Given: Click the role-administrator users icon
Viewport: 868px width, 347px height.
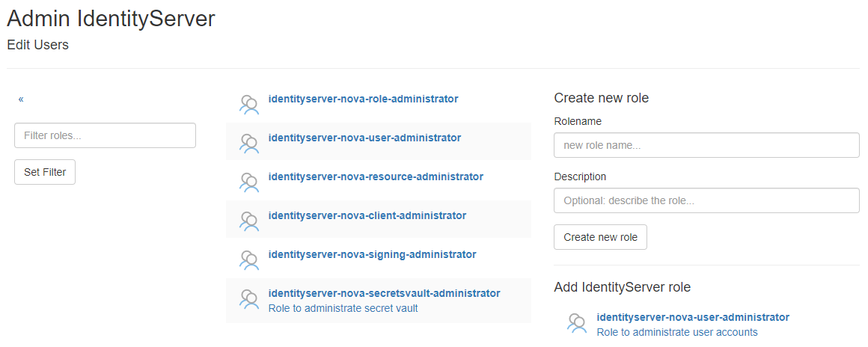Looking at the screenshot, I should click(248, 104).
